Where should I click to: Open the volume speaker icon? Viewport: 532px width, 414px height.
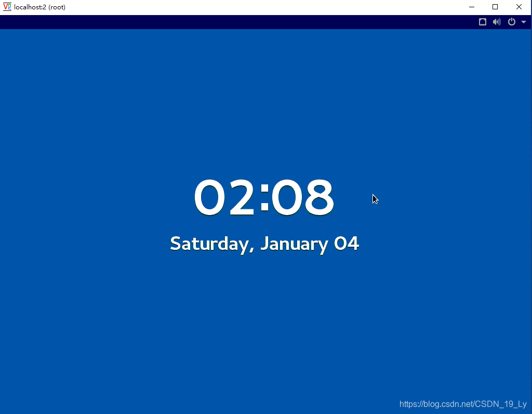coord(497,22)
